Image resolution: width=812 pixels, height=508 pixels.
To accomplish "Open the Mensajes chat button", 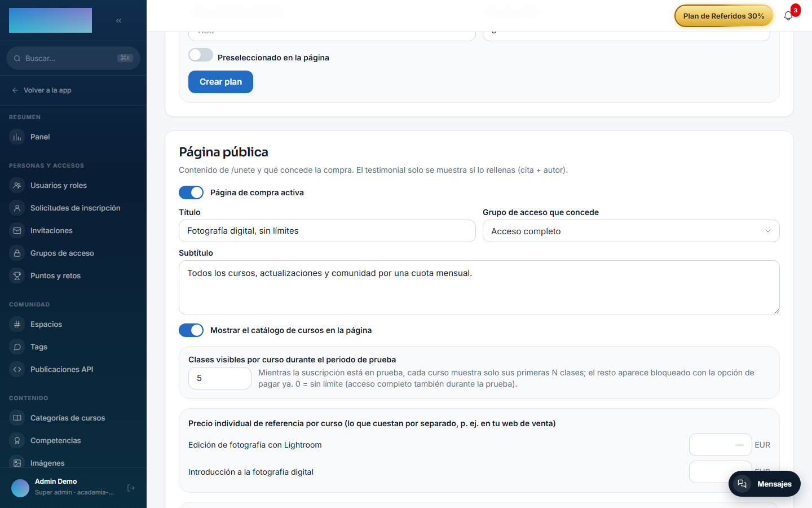I will click(x=765, y=484).
